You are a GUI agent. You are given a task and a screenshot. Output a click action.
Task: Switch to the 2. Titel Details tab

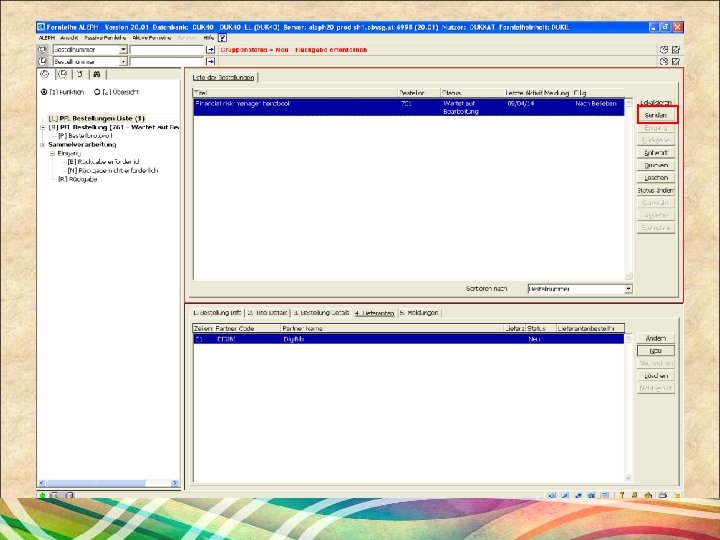point(267,313)
